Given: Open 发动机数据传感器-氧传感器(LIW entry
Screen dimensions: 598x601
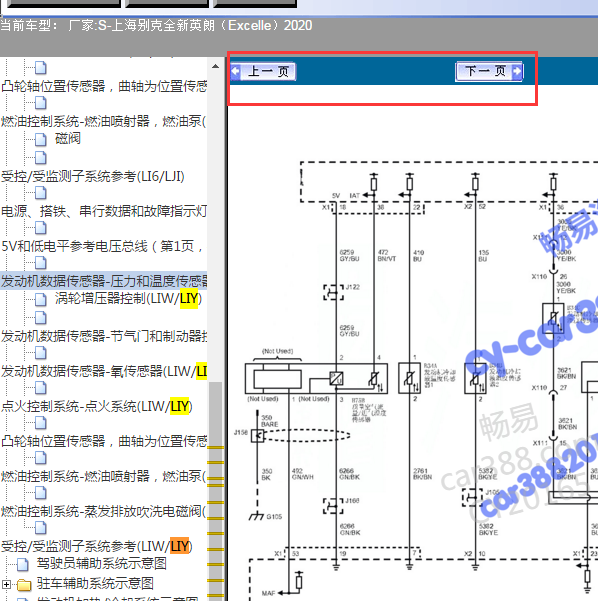Looking at the screenshot, I should [104, 371].
